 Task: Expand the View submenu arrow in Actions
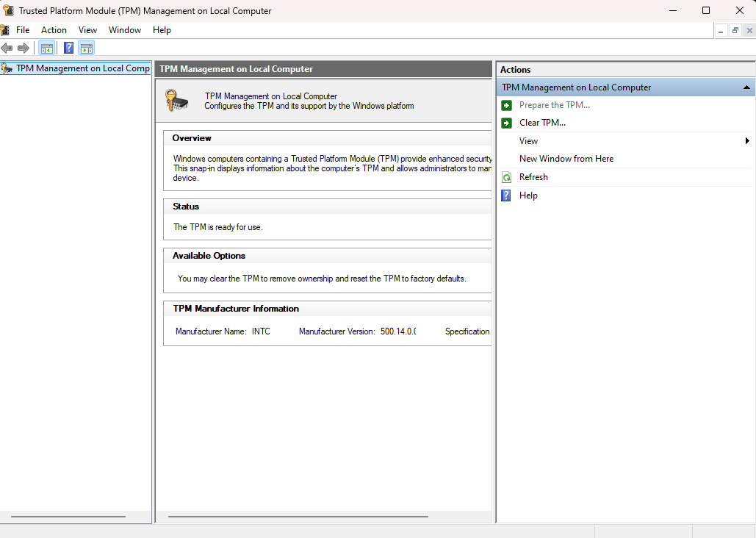pyautogui.click(x=747, y=141)
